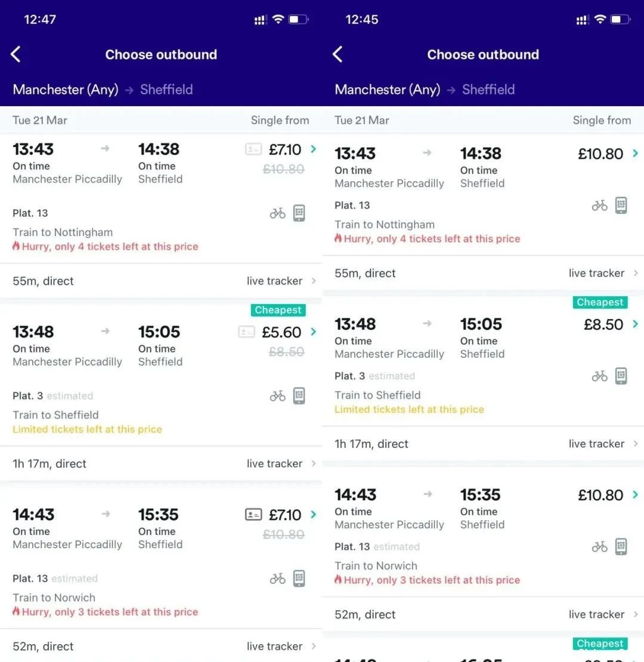This screenshot has width=644, height=662.
Task: Select right 13:43 train priced £10.80
Action: (483, 195)
